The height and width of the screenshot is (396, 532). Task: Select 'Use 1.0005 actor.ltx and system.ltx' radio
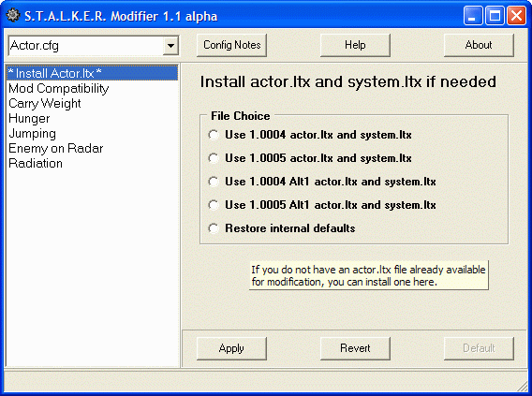214,158
